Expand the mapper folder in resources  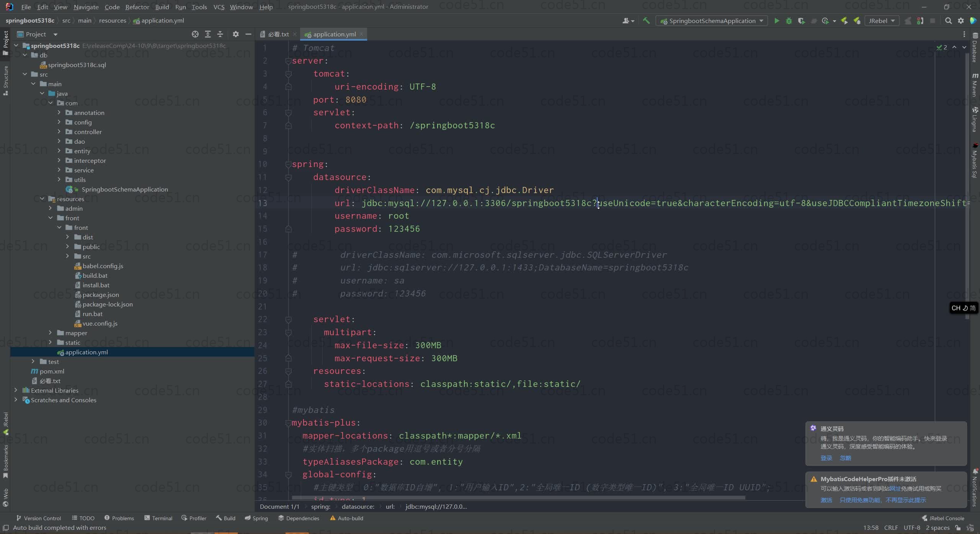(x=50, y=333)
